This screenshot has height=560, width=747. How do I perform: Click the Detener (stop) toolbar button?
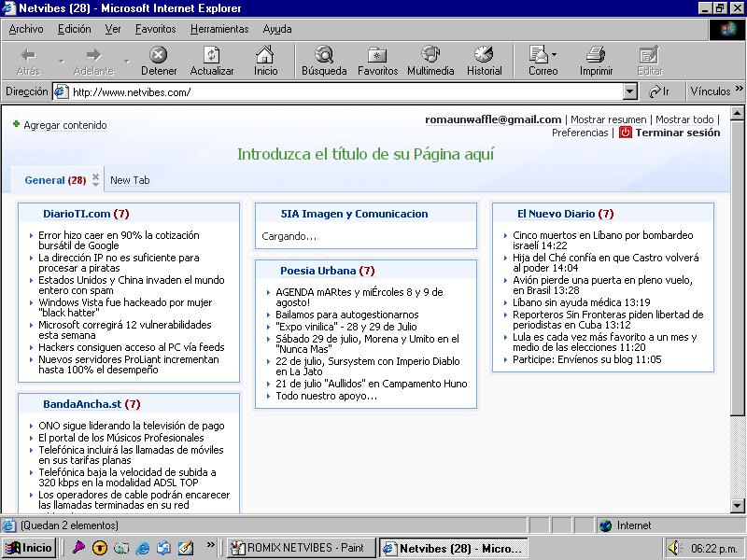159,61
